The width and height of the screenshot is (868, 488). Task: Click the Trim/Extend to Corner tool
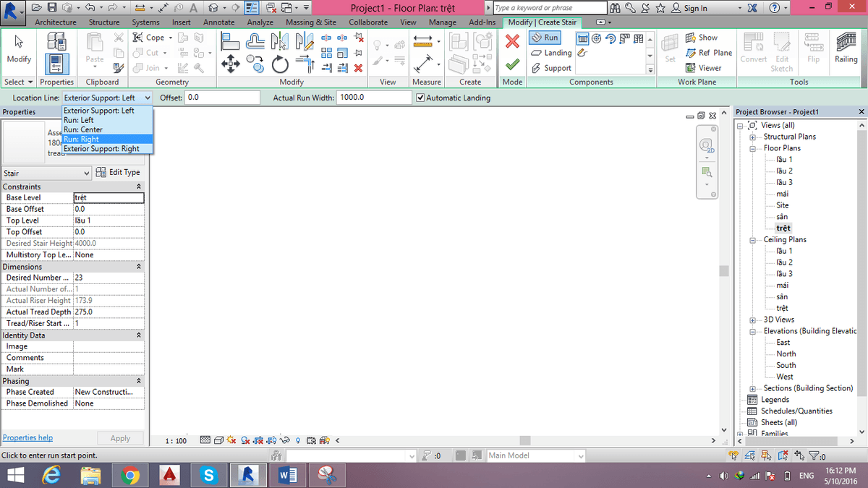[305, 64]
